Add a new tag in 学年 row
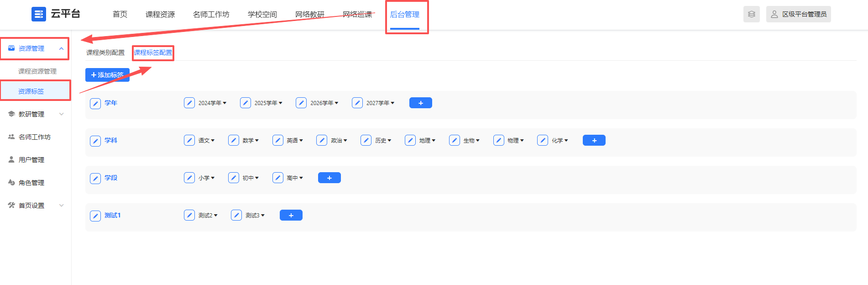868x285 pixels. [x=420, y=103]
